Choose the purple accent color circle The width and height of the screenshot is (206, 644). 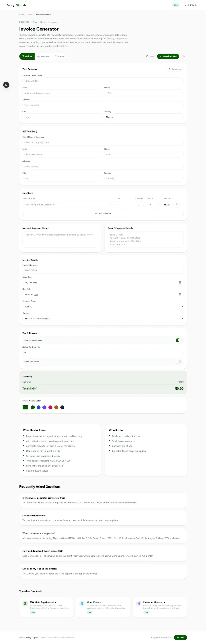click(45, 407)
